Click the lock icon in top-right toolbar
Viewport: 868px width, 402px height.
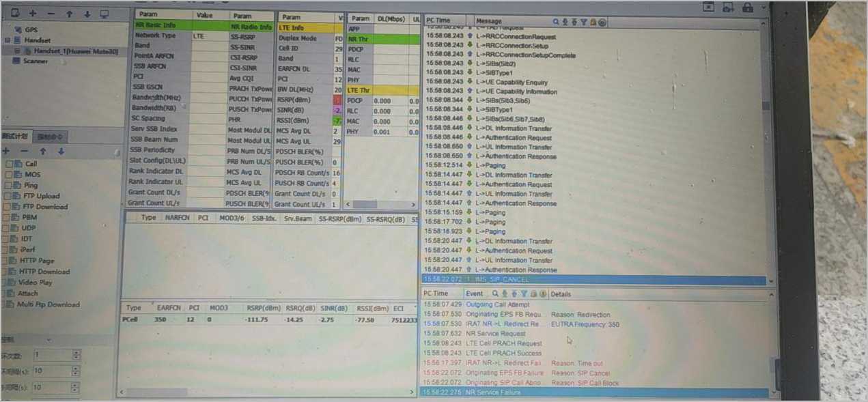(747, 8)
